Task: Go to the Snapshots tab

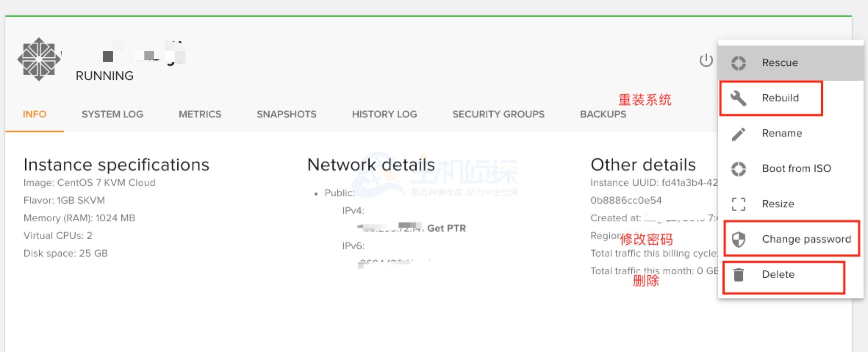Action: 286,115
